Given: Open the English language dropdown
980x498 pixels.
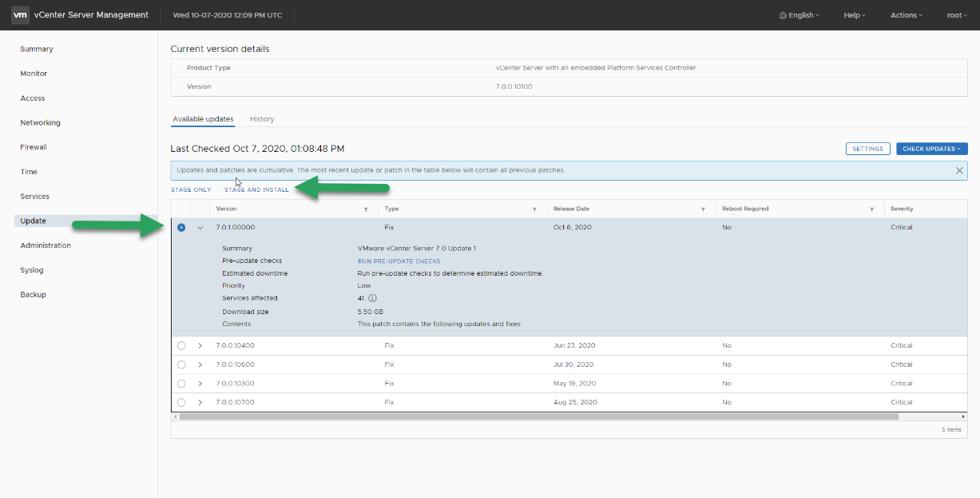Looking at the screenshot, I should pyautogui.click(x=799, y=15).
